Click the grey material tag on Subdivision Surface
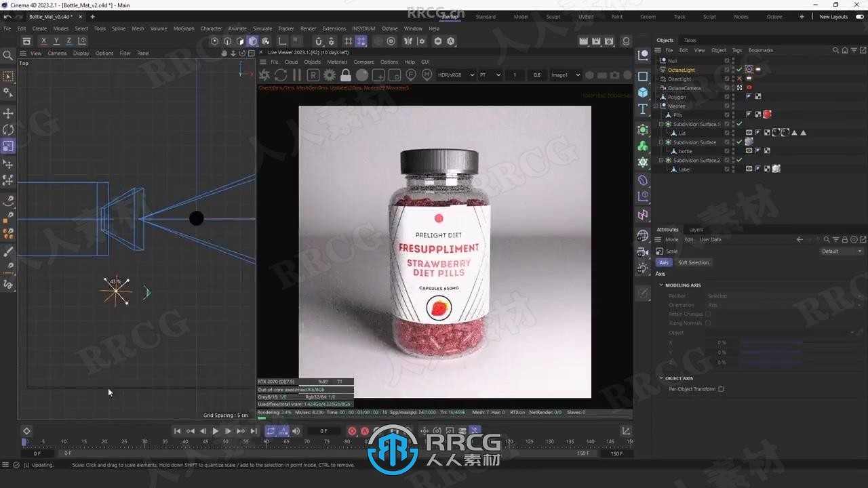The width and height of the screenshot is (868, 488). 749,142
